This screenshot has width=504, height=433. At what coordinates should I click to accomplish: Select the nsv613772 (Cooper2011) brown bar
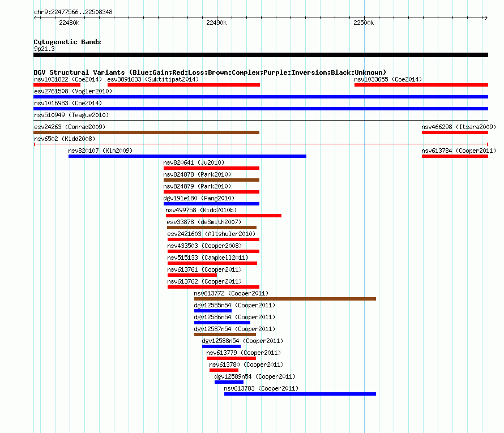(285, 299)
